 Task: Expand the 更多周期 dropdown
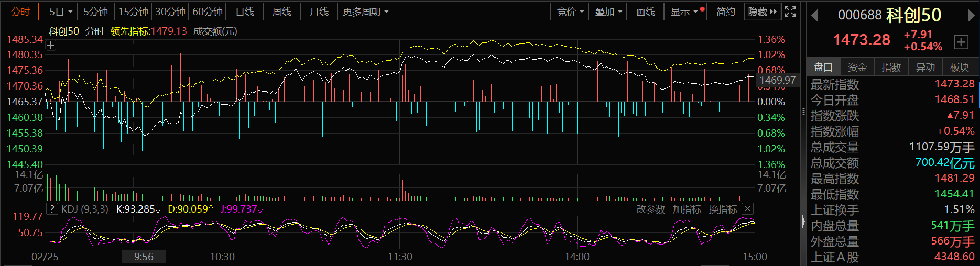365,12
